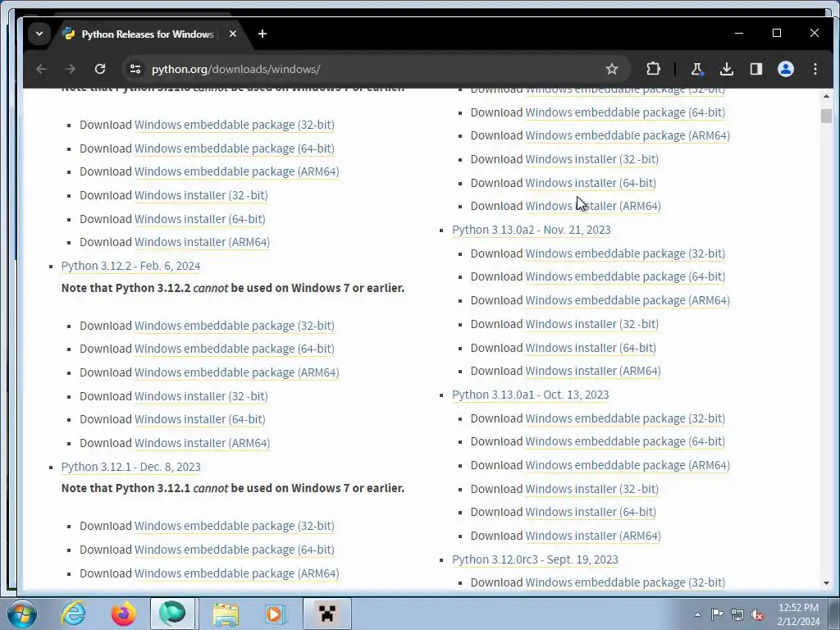Download Python 3.13.0a1 Windows installer (64-bit)
840x630 pixels.
tap(591, 512)
